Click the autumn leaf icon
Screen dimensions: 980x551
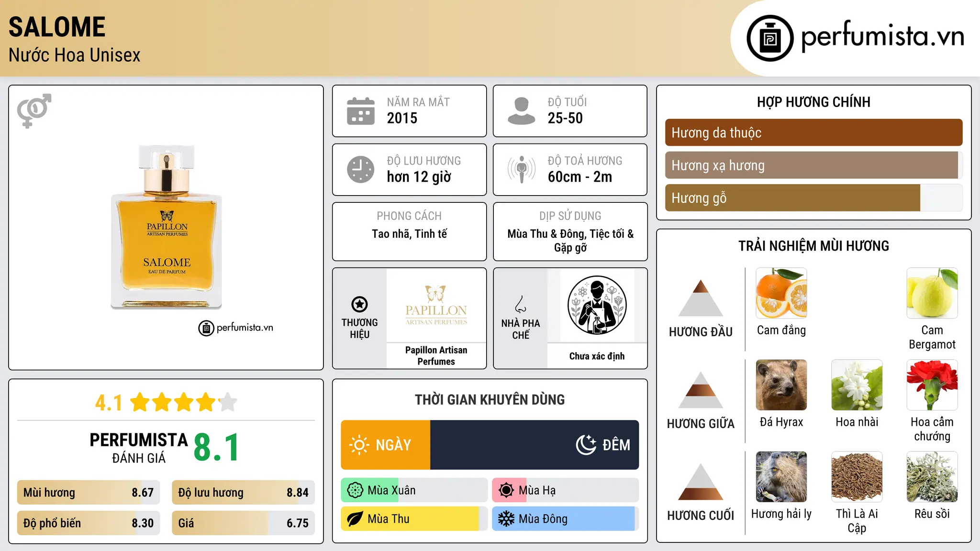click(355, 519)
